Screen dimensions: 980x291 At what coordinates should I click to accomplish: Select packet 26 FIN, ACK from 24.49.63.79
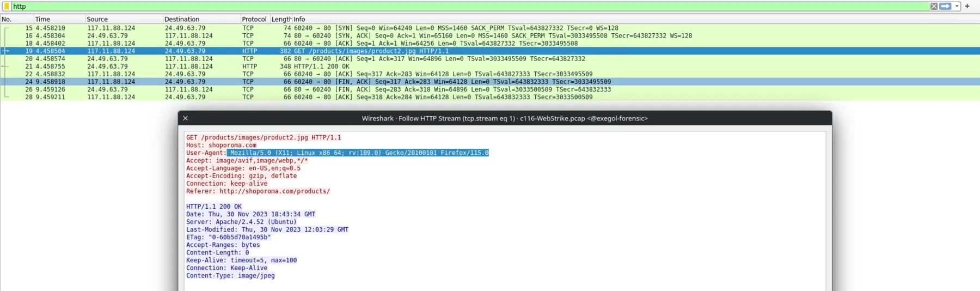[x=490, y=89]
